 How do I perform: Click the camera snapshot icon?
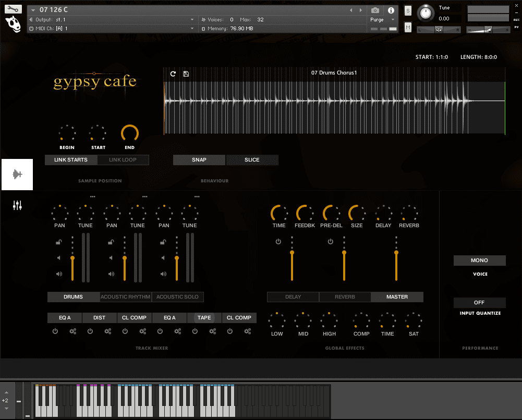pyautogui.click(x=375, y=10)
